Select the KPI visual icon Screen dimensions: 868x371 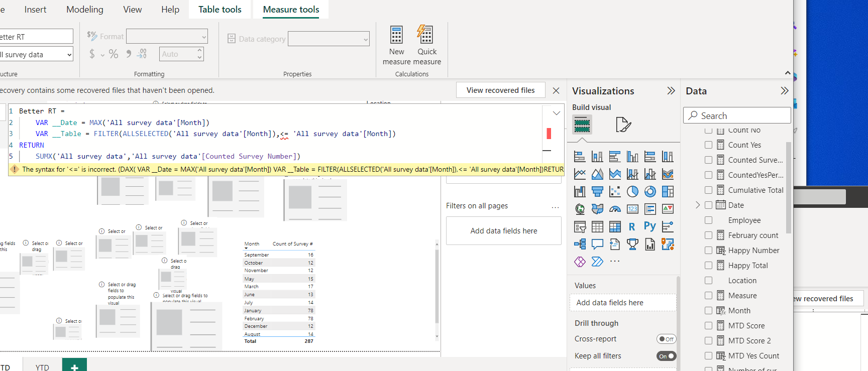tap(668, 209)
